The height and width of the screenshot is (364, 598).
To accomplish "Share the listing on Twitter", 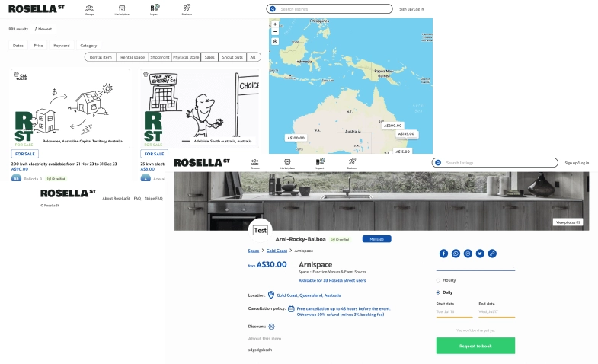I will click(480, 254).
